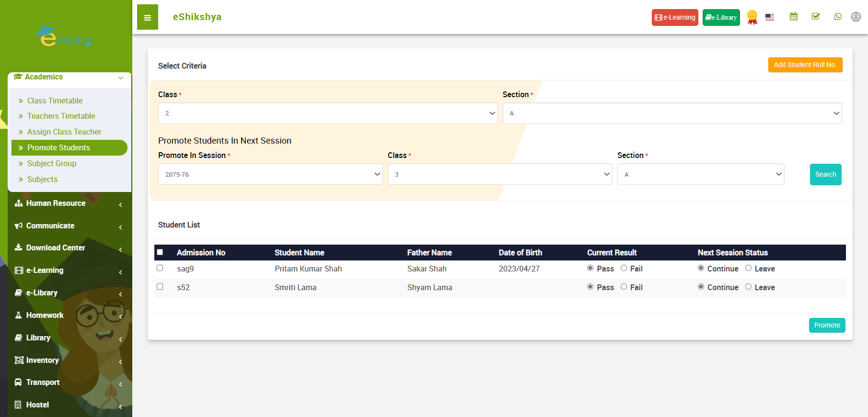Click the hamburger menu toggle icon

147,18
